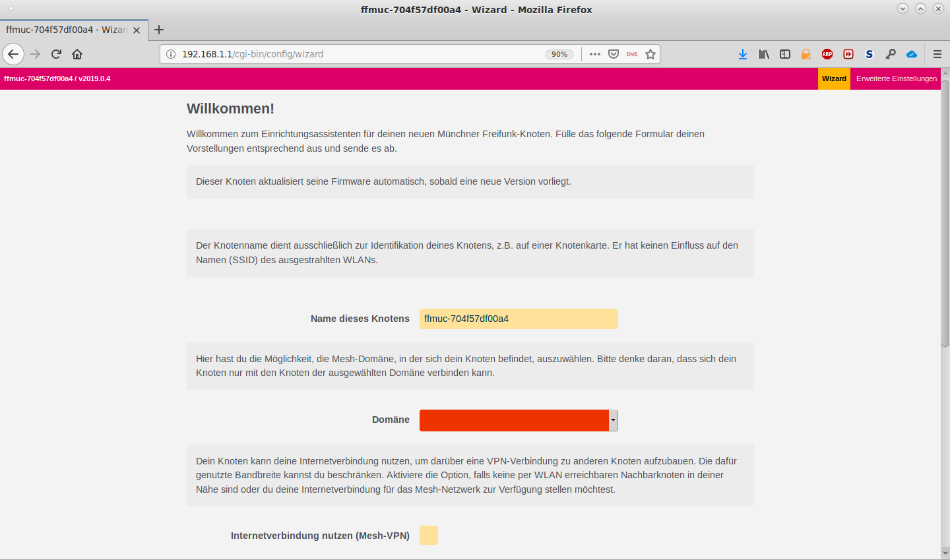Reset zoom via the 90% badge

(559, 54)
